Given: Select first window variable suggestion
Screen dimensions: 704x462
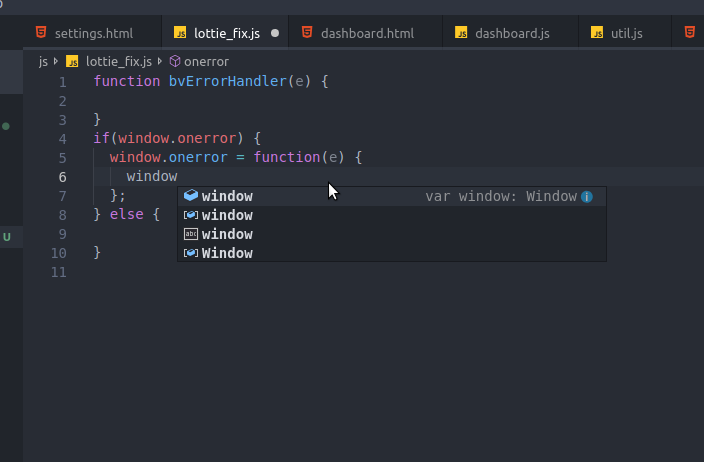Looking at the screenshot, I should click(x=392, y=196).
